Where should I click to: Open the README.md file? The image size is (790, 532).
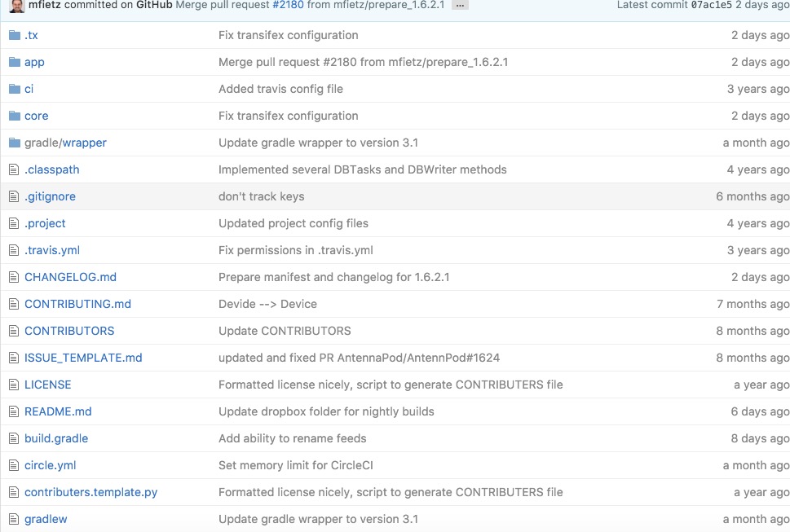pyautogui.click(x=58, y=411)
